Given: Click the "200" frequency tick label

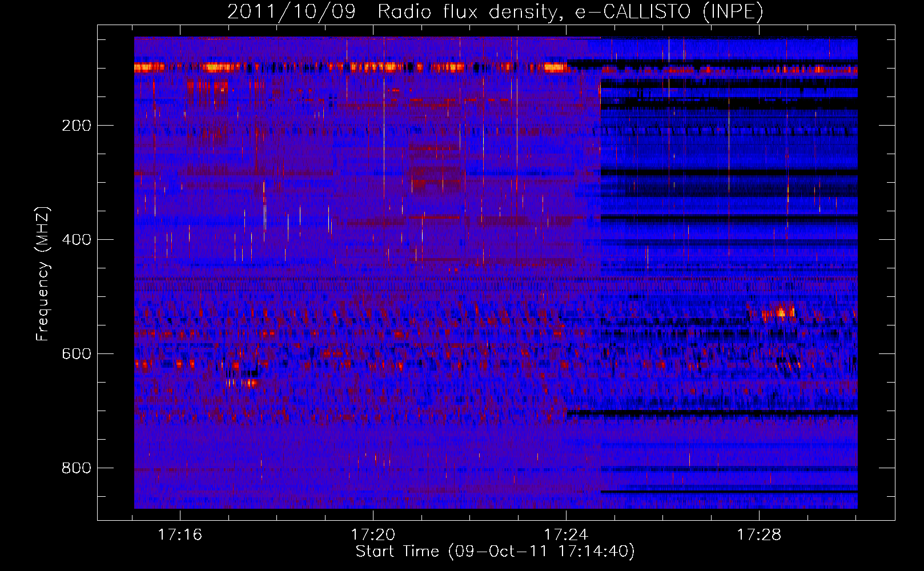Looking at the screenshot, I should tap(77, 126).
